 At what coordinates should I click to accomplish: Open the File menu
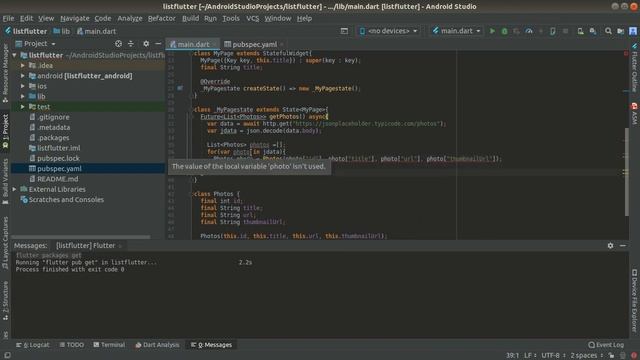tap(8, 18)
